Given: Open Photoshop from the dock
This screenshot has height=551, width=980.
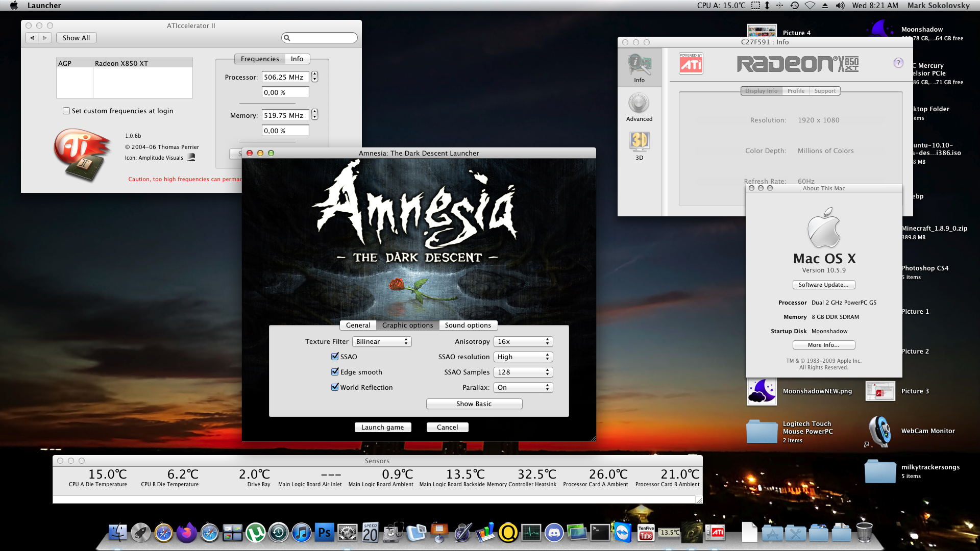Looking at the screenshot, I should pyautogui.click(x=324, y=533).
